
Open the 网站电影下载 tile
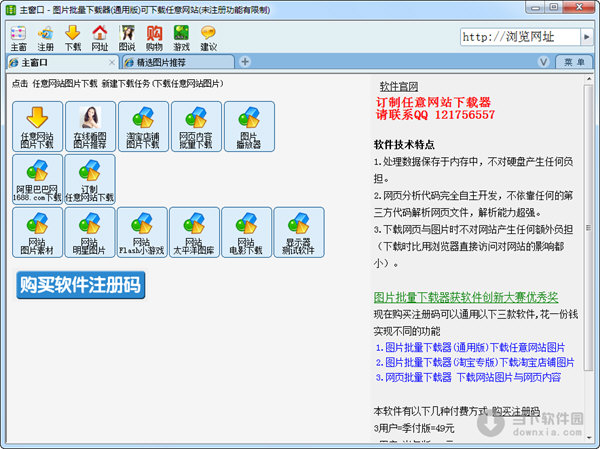tap(246, 232)
